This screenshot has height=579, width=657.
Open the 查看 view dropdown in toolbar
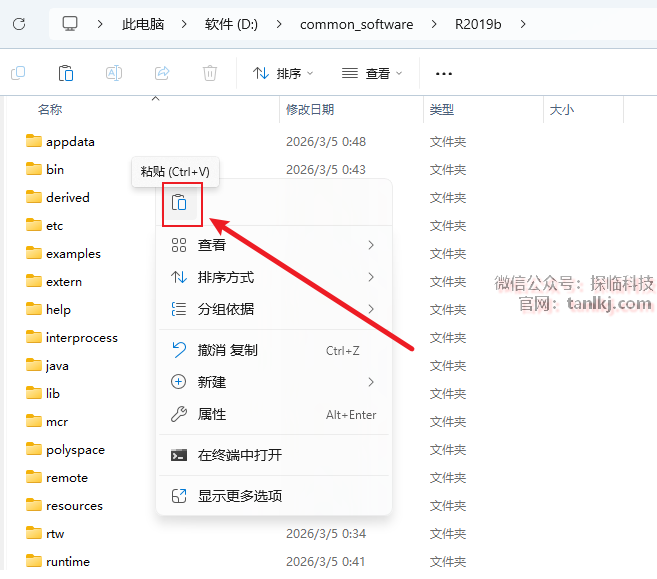(372, 73)
